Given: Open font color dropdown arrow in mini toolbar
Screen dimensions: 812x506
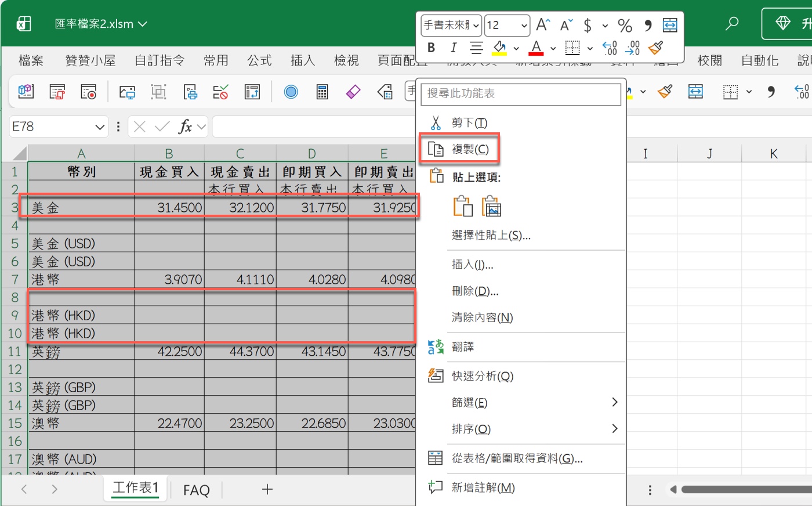Looking at the screenshot, I should [553, 48].
